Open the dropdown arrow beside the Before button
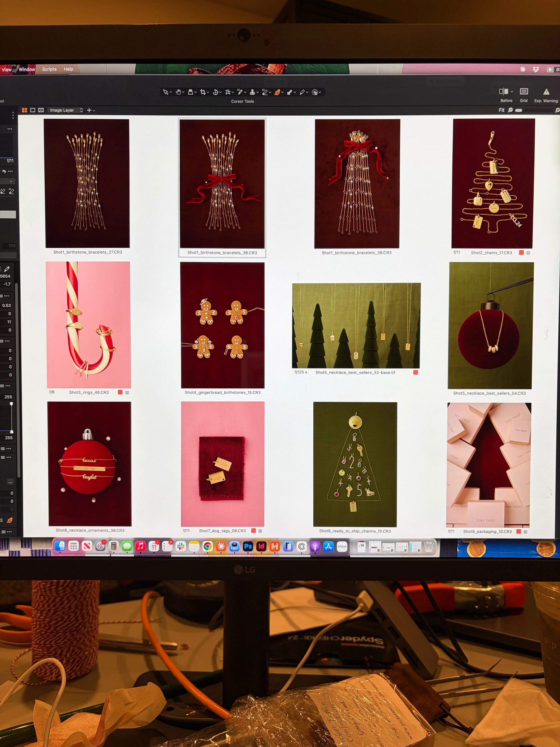Screen dimensions: 560x747 click(x=512, y=91)
